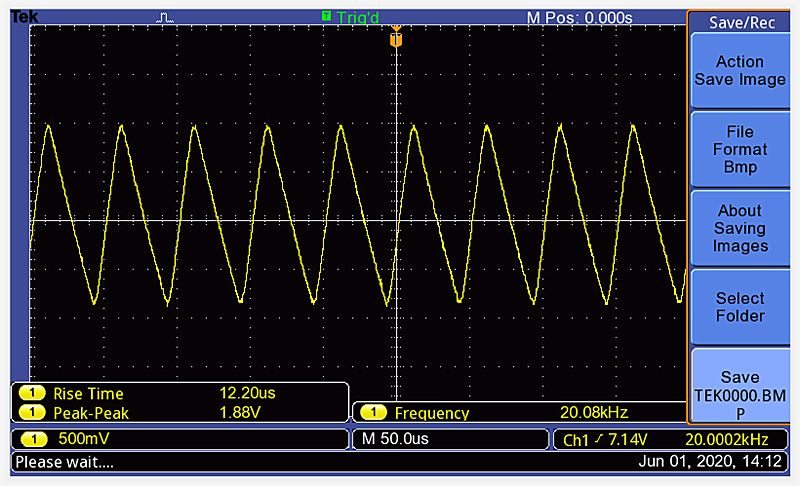Click the orange trigger position marker
The width and height of the screenshot is (800, 486).
396,39
